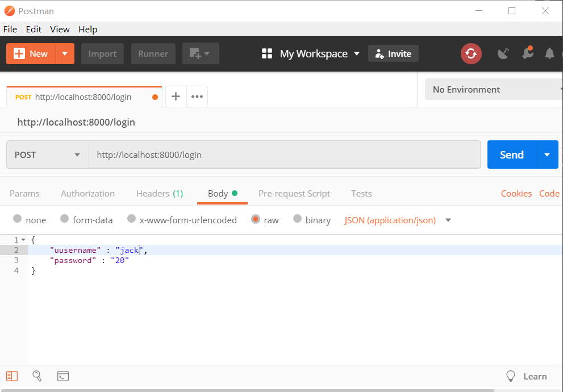This screenshot has width=563, height=392.
Task: Open the File menu
Action: tap(10, 30)
